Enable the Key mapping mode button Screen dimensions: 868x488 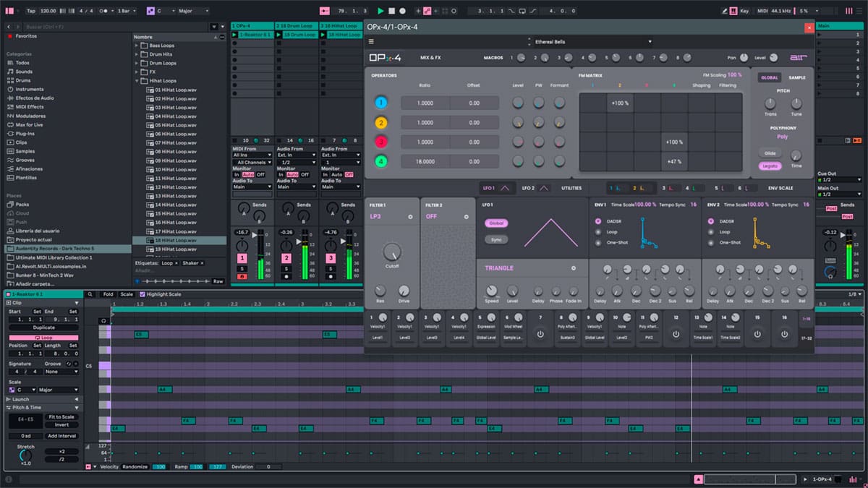point(744,11)
